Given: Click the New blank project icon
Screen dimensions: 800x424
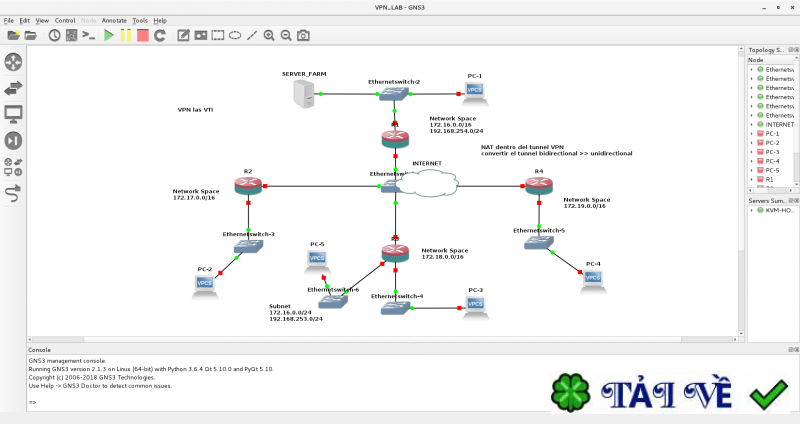Looking at the screenshot, I should (13, 35).
